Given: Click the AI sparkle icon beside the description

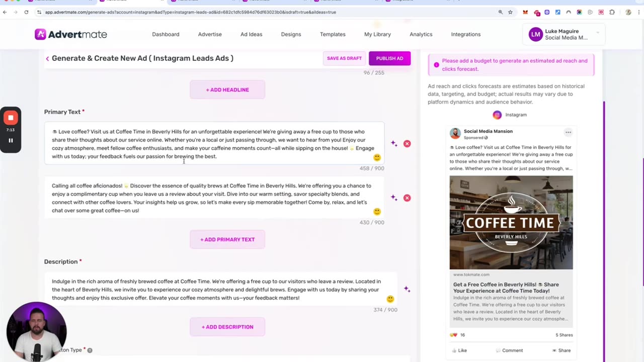Looking at the screenshot, I should [407, 290].
